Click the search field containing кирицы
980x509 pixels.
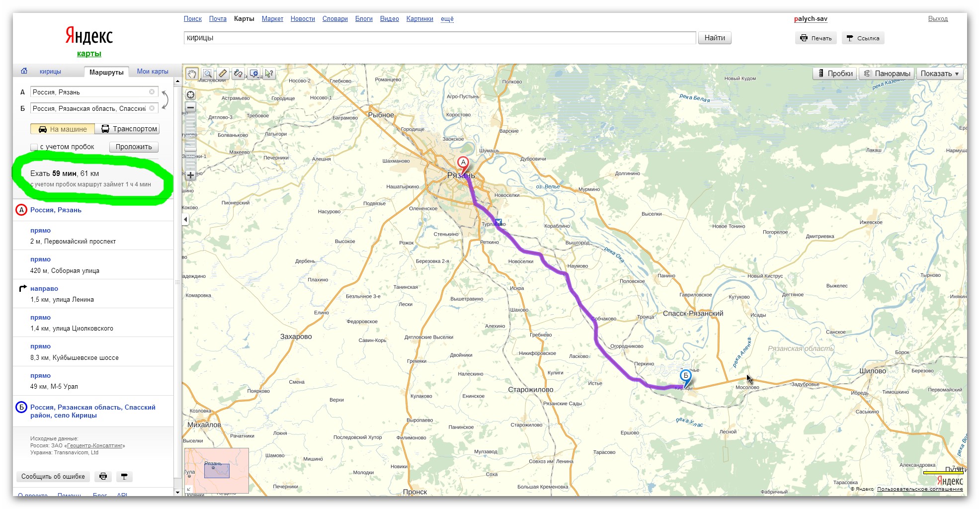(440, 38)
